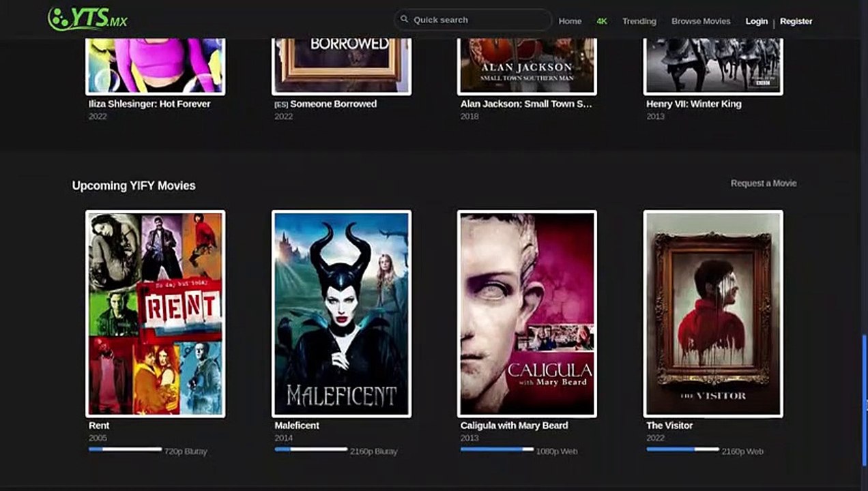This screenshot has height=491, width=868.
Task: Click the Maleficent title text
Action: coord(297,425)
